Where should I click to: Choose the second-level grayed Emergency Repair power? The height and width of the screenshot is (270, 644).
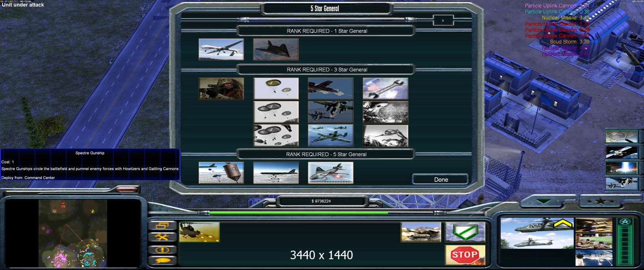(386, 112)
